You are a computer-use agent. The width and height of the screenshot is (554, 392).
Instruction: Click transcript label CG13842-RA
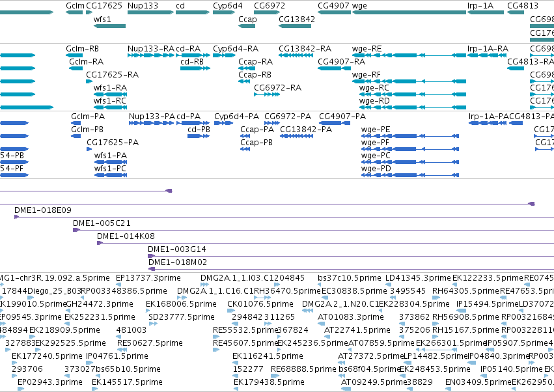(305, 49)
